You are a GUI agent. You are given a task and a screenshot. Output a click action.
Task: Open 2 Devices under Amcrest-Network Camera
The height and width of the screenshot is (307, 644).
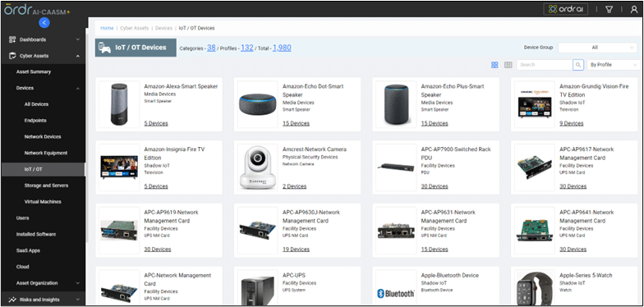click(x=294, y=186)
